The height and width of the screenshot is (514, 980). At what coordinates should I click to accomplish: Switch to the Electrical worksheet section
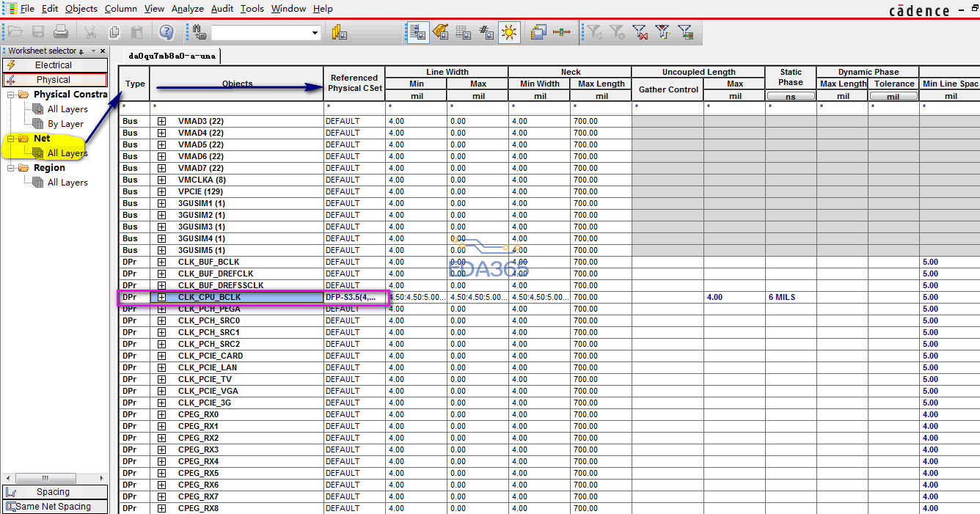[x=54, y=65]
